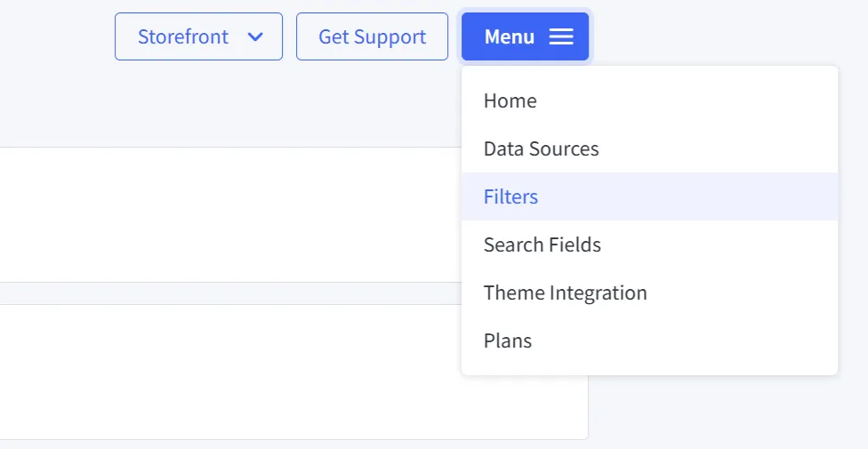Expand the Storefront dropdown
The height and width of the screenshot is (449, 868).
coord(198,36)
